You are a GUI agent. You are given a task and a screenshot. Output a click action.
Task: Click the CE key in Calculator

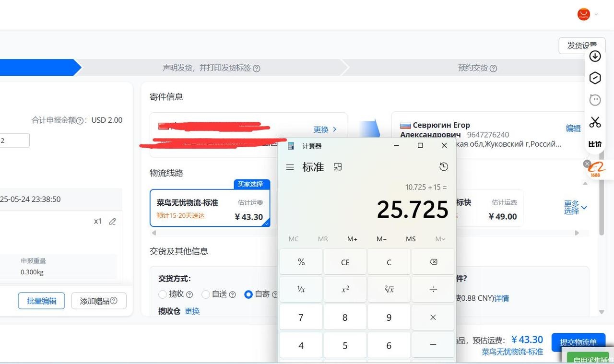click(x=345, y=262)
